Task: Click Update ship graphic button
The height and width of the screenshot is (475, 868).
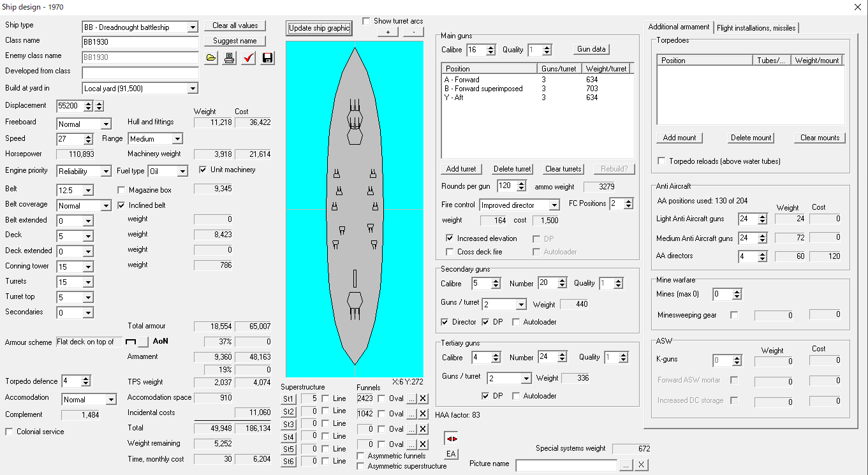Action: [x=319, y=28]
